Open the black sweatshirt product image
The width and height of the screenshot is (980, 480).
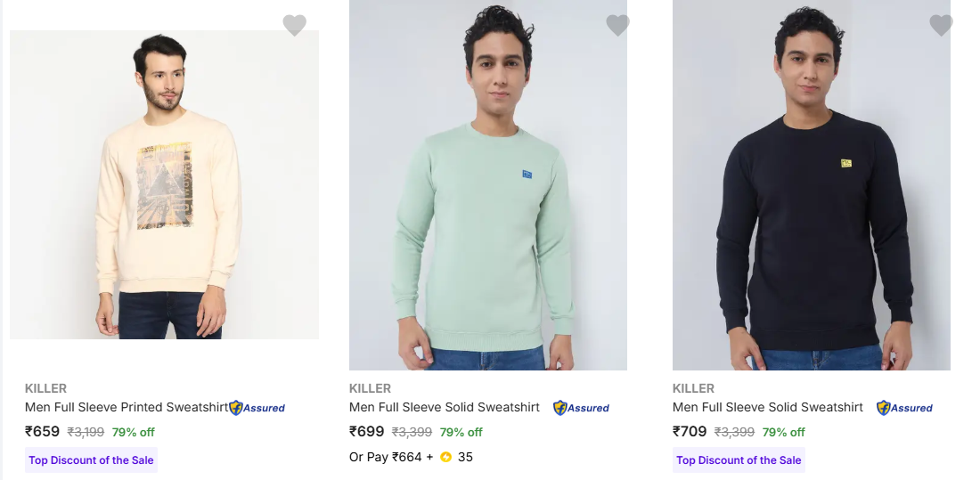pos(812,184)
